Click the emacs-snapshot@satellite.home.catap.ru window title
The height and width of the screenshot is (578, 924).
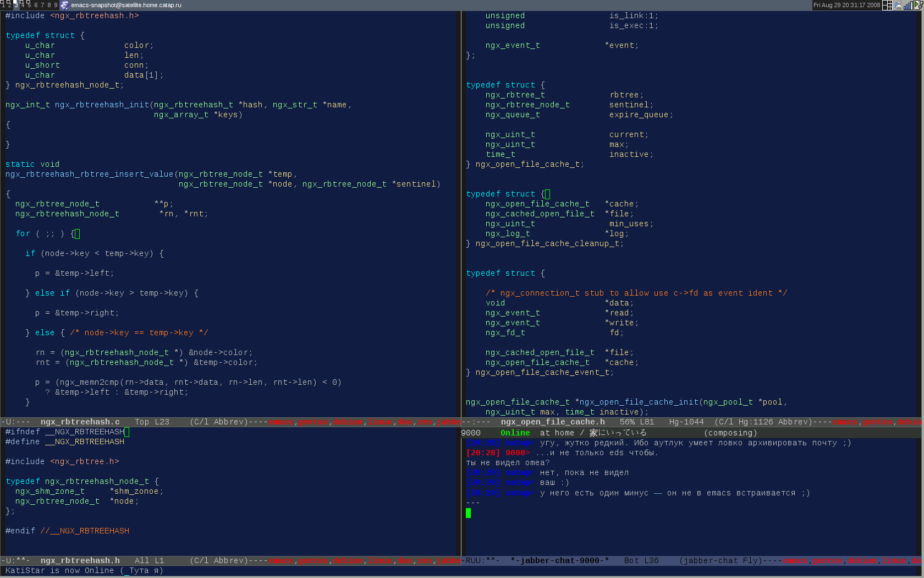126,5
